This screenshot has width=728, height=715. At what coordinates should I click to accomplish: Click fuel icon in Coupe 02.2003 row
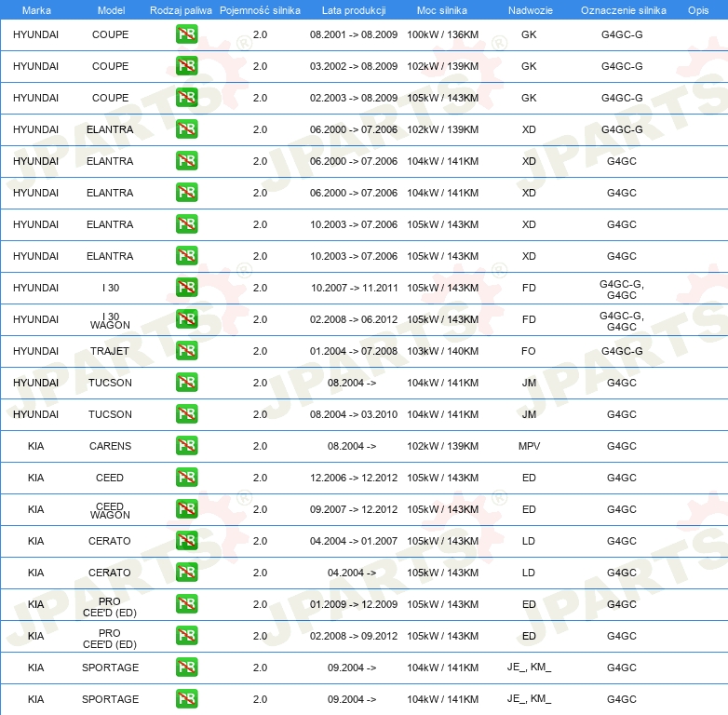pyautogui.click(x=186, y=98)
